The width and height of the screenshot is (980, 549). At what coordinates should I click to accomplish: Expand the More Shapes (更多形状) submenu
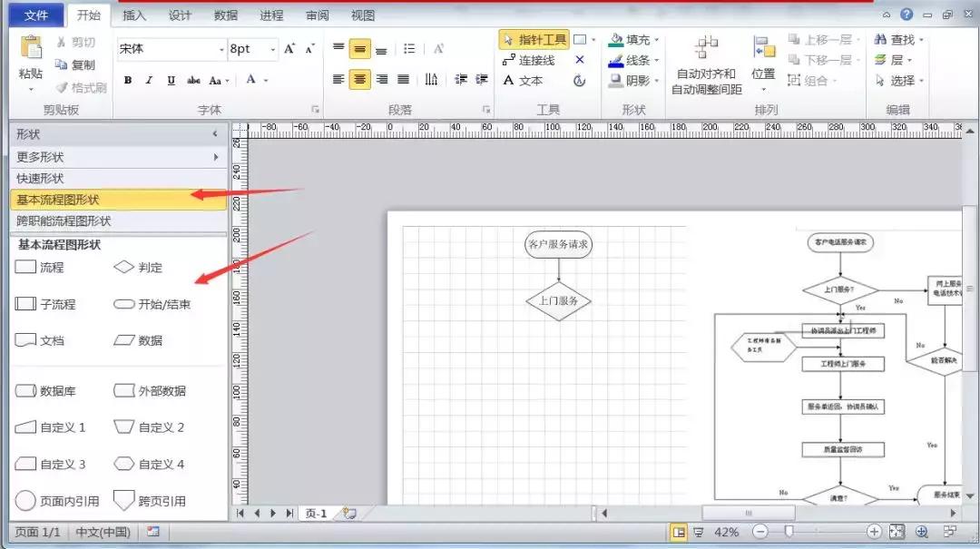click(215, 157)
